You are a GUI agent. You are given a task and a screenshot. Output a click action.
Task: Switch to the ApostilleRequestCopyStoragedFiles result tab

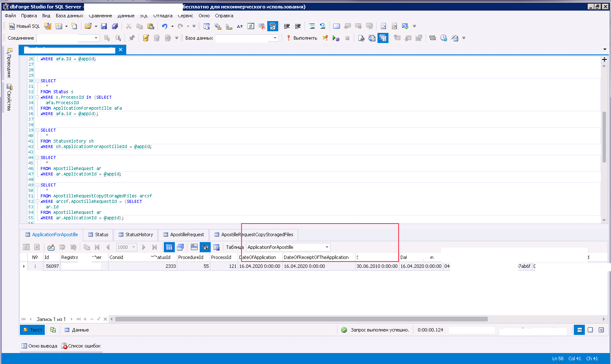click(x=254, y=235)
